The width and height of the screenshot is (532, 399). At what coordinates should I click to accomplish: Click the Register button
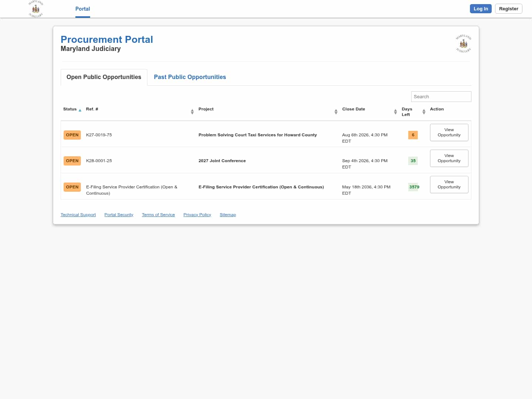508,9
